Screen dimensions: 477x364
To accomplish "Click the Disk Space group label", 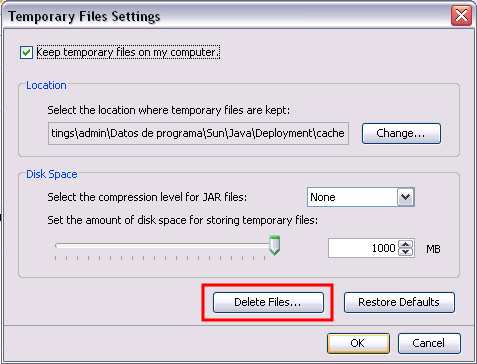I will (x=52, y=174).
